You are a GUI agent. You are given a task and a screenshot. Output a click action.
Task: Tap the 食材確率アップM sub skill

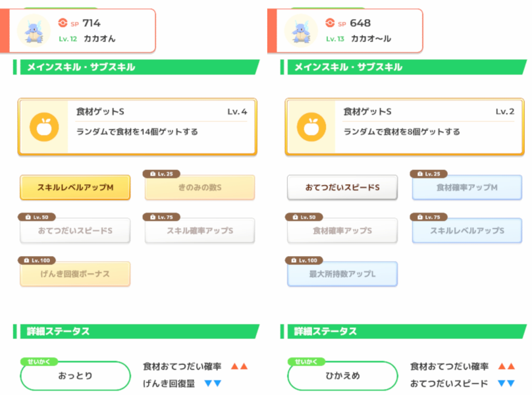467,188
